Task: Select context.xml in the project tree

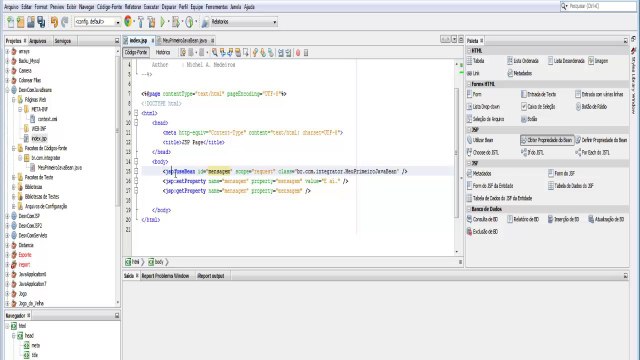Action: tap(47, 119)
